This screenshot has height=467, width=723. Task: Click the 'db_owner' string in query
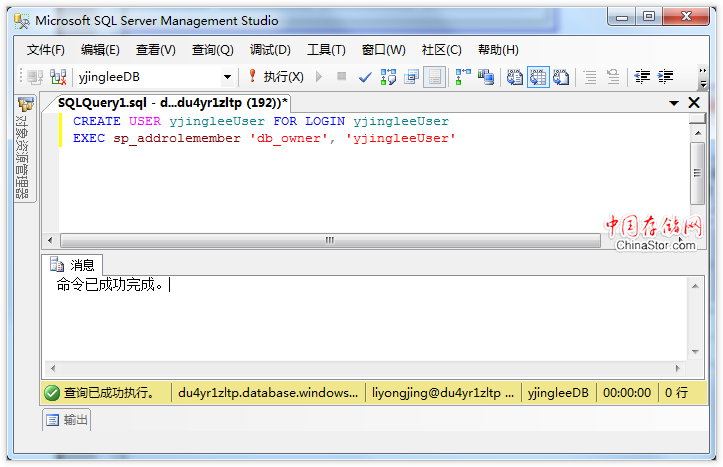tap(288, 138)
